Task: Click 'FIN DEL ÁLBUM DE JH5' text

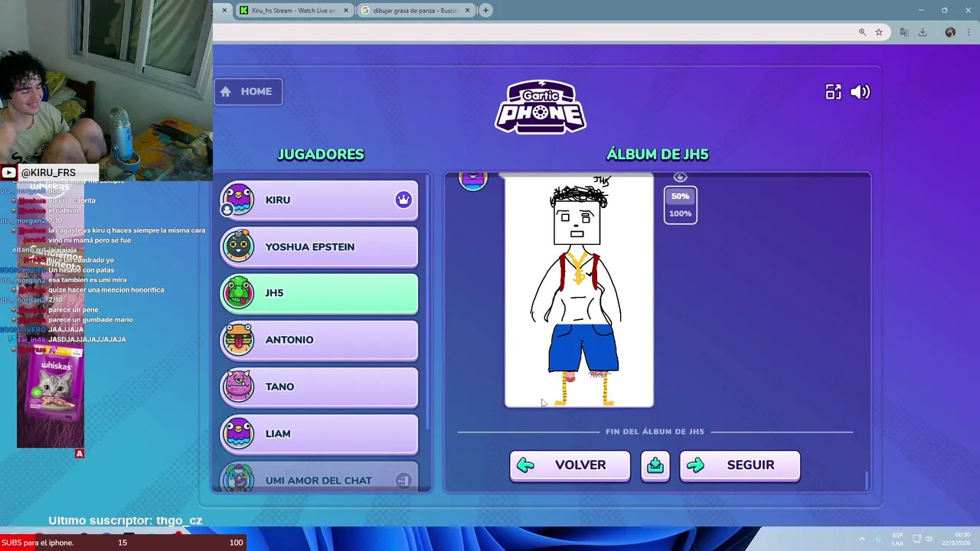Action: coord(655,432)
